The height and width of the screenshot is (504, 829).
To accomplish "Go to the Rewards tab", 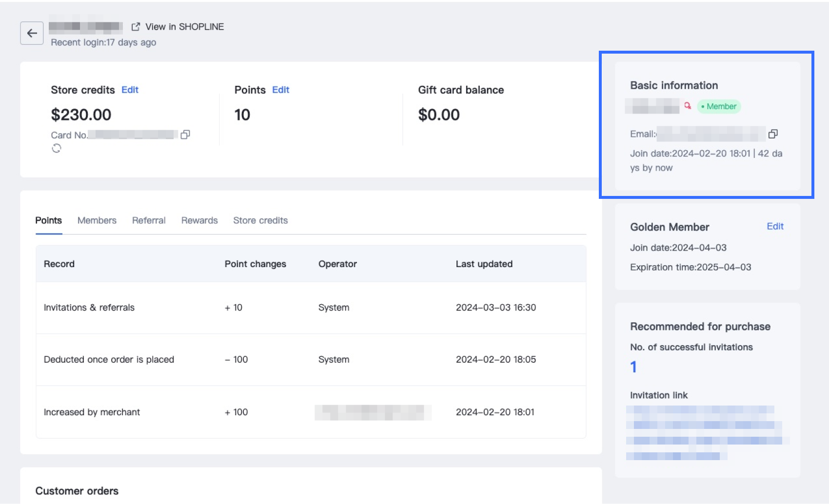I will coord(199,220).
